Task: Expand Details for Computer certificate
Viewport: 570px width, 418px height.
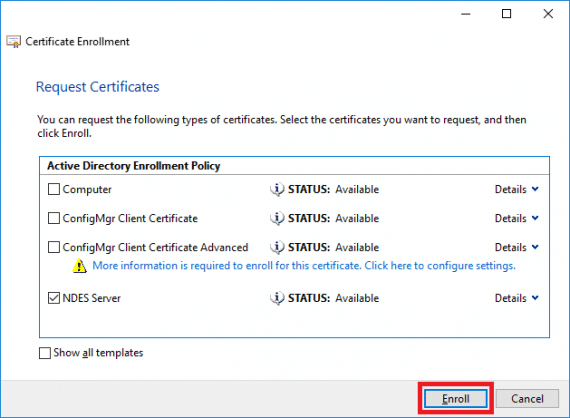Action: (x=517, y=189)
